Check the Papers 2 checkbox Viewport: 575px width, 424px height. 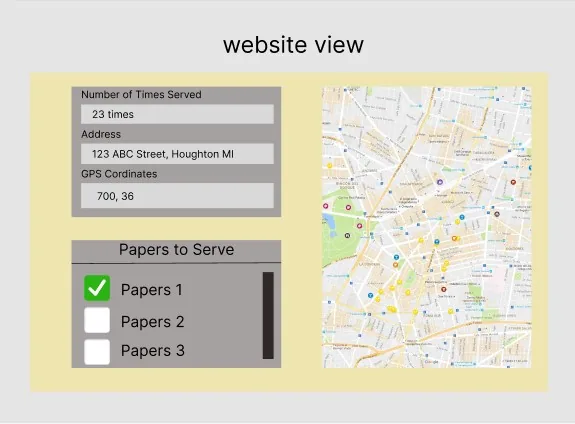pos(97,320)
